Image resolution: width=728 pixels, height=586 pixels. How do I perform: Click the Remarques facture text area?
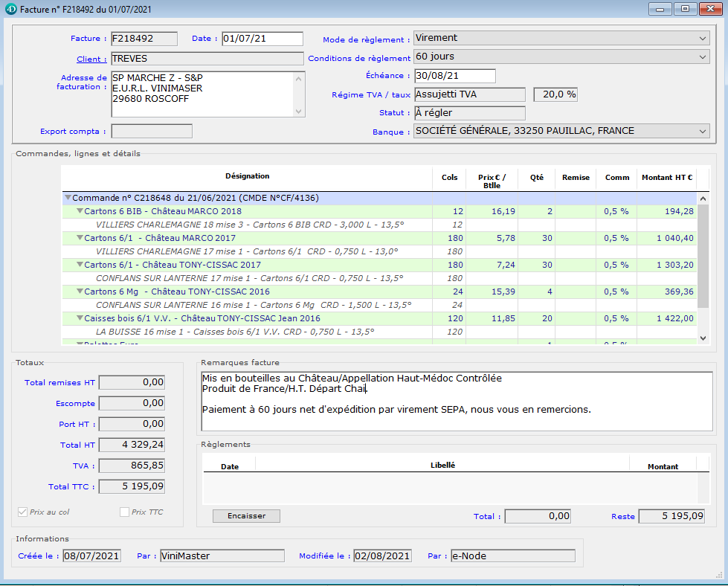click(457, 402)
